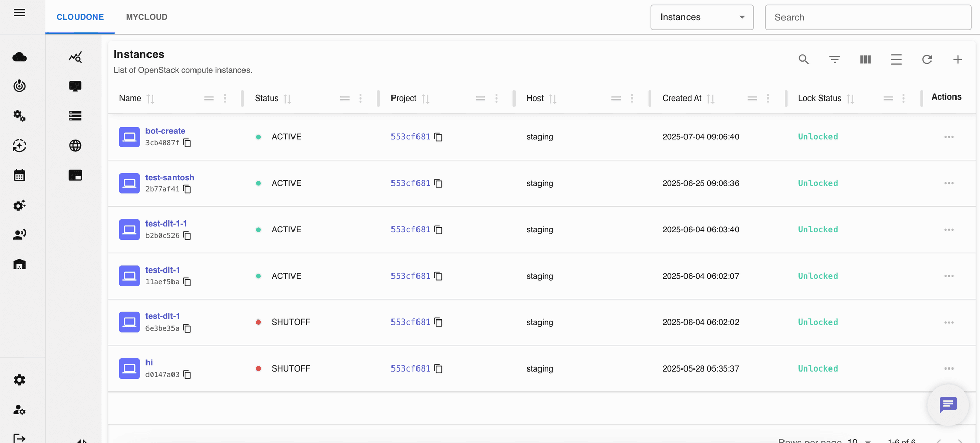
Task: Open actions menu for hi row
Action: (949, 368)
